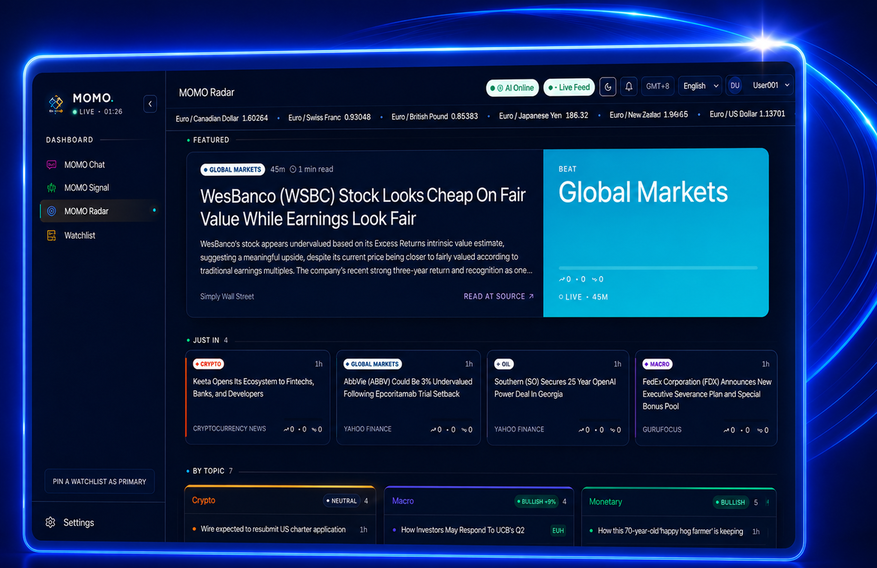The image size is (877, 568).
Task: Toggle the AI Online status pill
Action: [512, 88]
